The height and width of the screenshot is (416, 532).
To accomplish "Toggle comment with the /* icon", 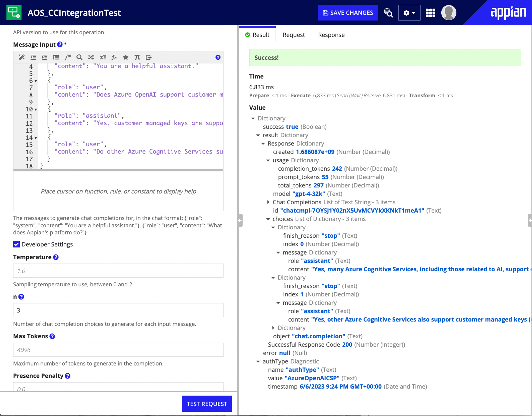I will [x=68, y=57].
